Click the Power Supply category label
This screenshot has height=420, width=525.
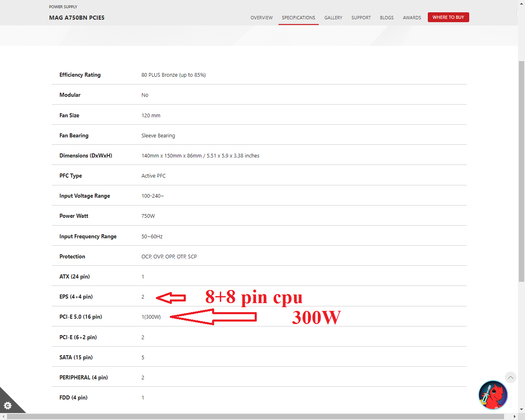[63, 7]
